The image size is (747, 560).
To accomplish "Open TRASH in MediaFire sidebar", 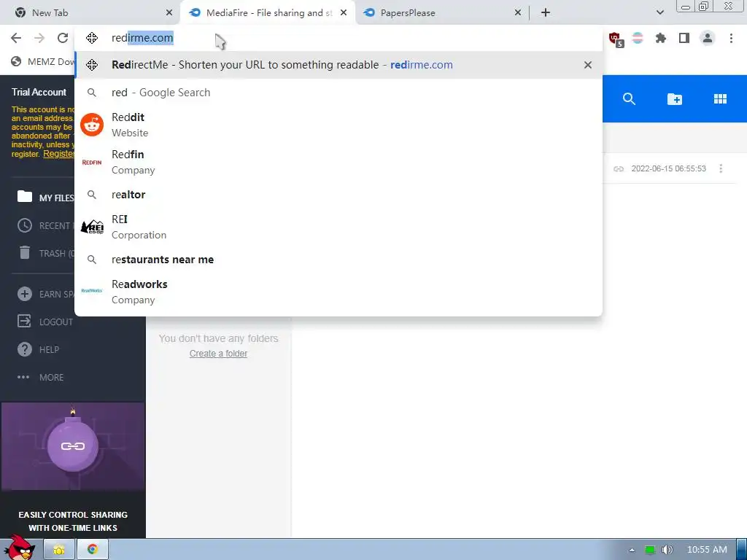I will tap(46, 253).
